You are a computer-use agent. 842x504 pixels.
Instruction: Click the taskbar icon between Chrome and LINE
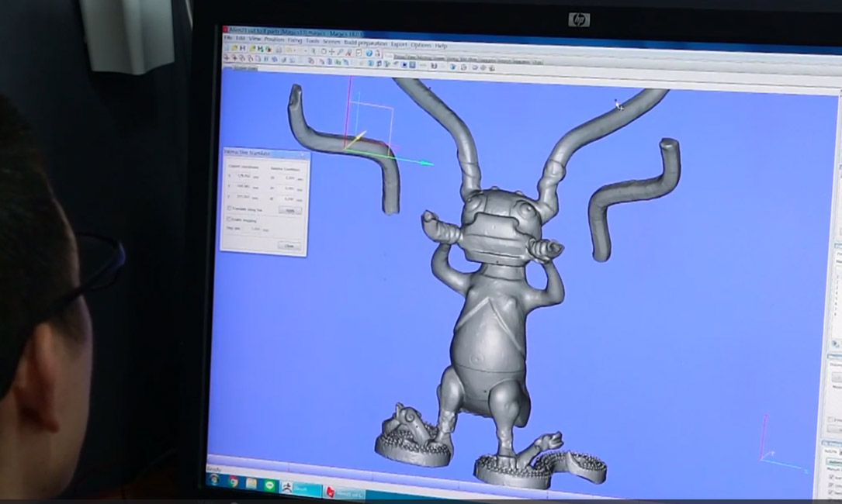[x=251, y=484]
